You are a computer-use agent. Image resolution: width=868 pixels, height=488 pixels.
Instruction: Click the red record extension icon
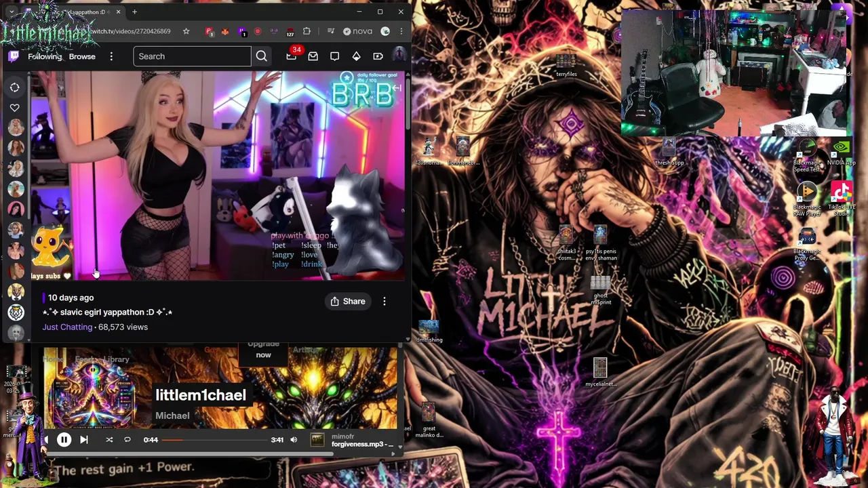pyautogui.click(x=258, y=31)
